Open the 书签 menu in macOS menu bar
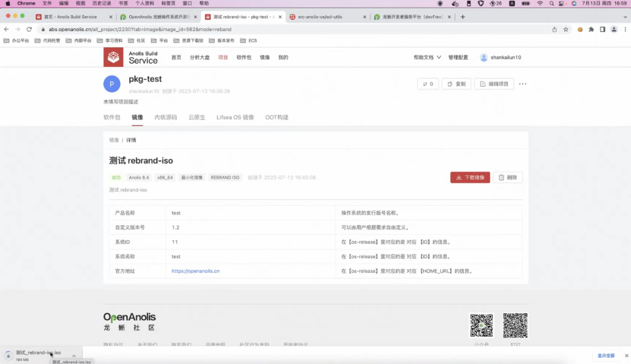This screenshot has width=631, height=364. (123, 4)
